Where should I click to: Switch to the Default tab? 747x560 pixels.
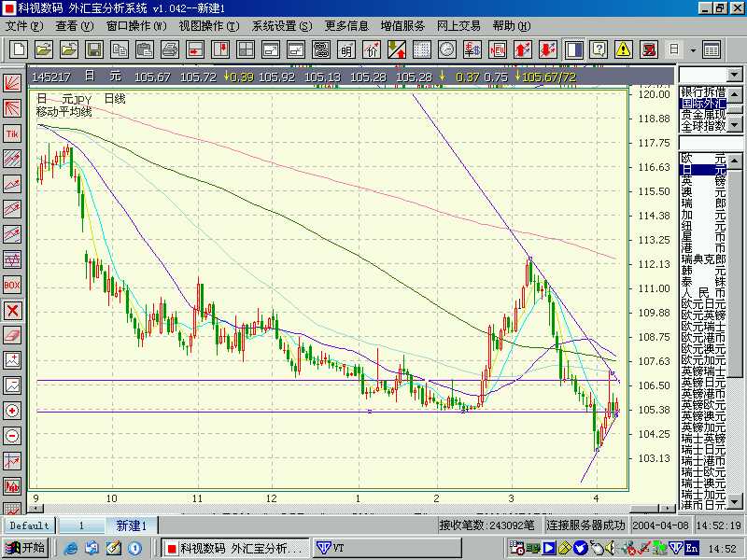30,525
